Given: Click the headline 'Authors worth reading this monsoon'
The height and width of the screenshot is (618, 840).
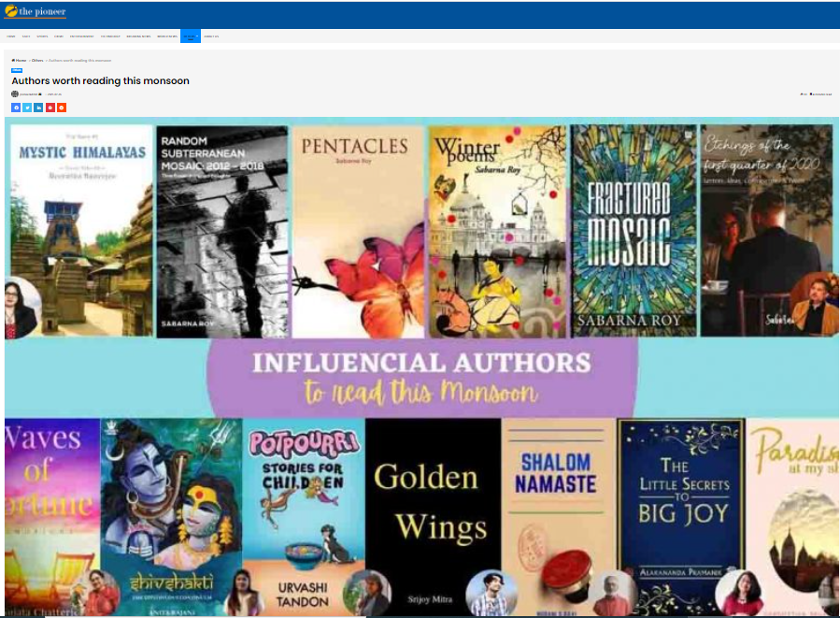Looking at the screenshot, I should pyautogui.click(x=100, y=81).
